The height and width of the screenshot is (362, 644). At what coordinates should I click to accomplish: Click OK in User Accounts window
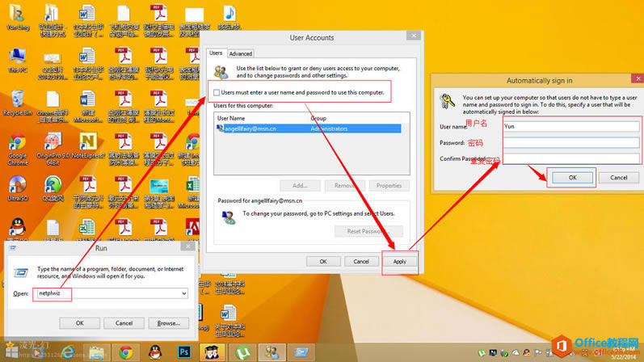pyautogui.click(x=323, y=261)
